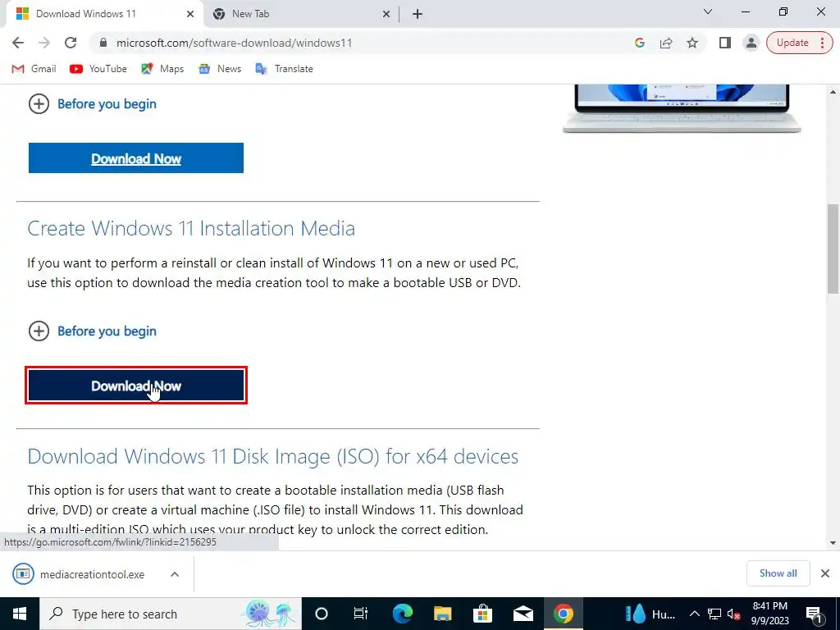This screenshot has width=840, height=630.
Task: Open the YouTube bookmark
Action: pyautogui.click(x=98, y=69)
